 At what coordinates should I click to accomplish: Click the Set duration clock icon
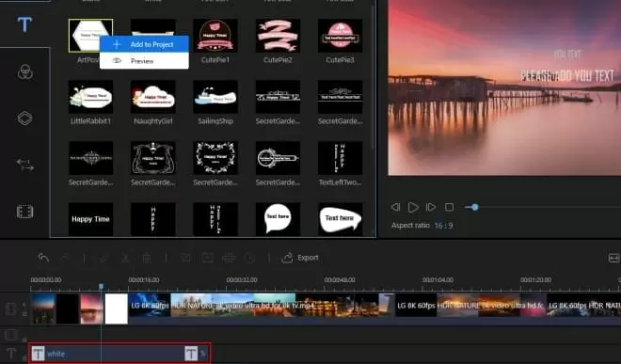tap(250, 258)
